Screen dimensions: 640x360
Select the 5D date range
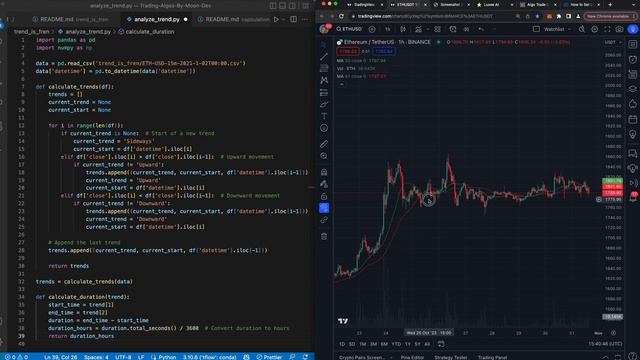pyautogui.click(x=352, y=344)
